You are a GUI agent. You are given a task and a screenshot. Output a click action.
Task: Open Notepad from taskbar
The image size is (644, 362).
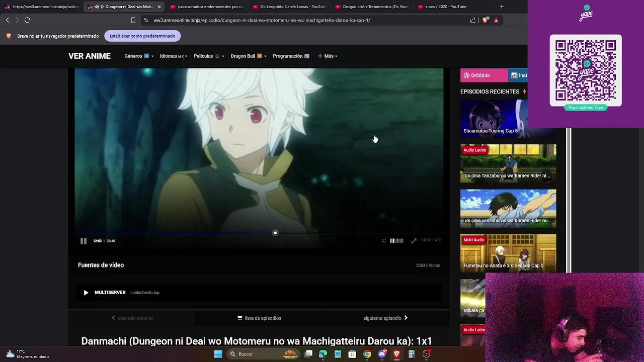(x=338, y=354)
